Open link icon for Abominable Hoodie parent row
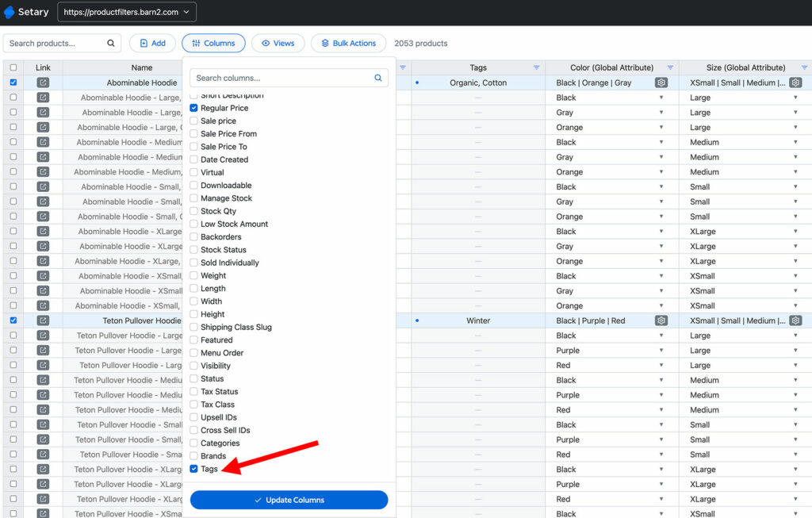Viewport: 812px width, 518px height. click(43, 82)
